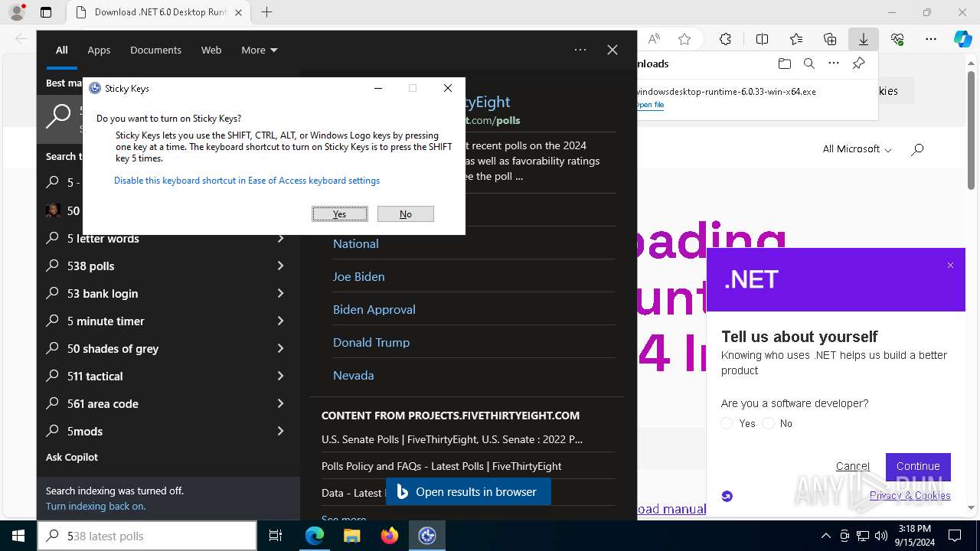Image resolution: width=980 pixels, height=551 pixels.
Task: Open Nevada poll link
Action: tap(353, 375)
